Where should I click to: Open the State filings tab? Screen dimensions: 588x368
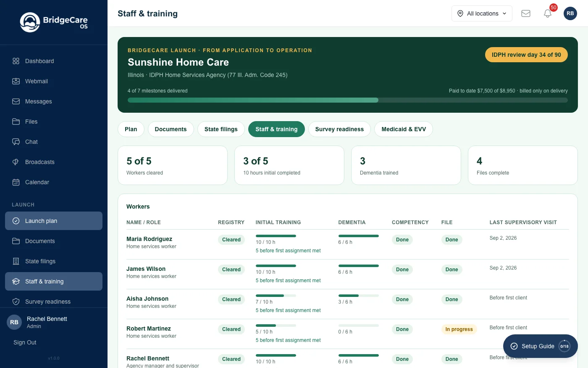pyautogui.click(x=221, y=129)
